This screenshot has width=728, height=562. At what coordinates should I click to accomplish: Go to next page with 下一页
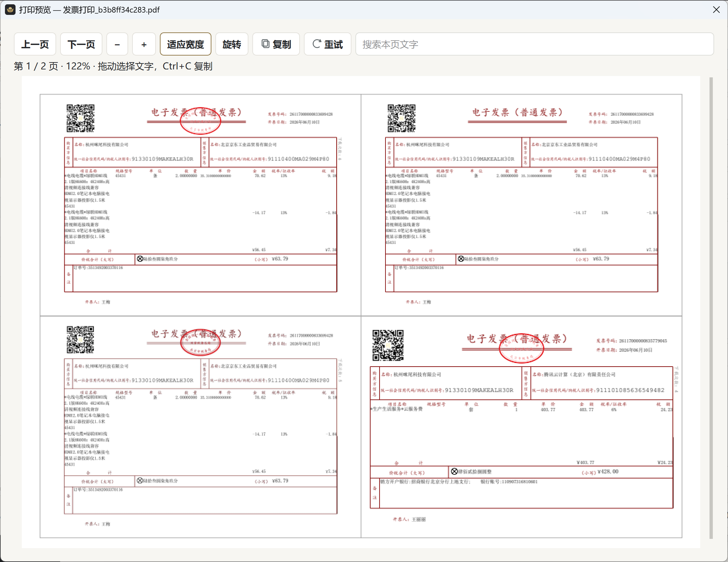[x=81, y=44]
